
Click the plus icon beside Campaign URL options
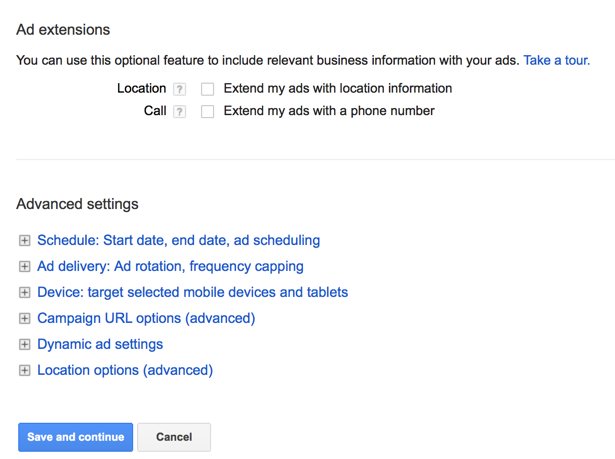point(25,319)
